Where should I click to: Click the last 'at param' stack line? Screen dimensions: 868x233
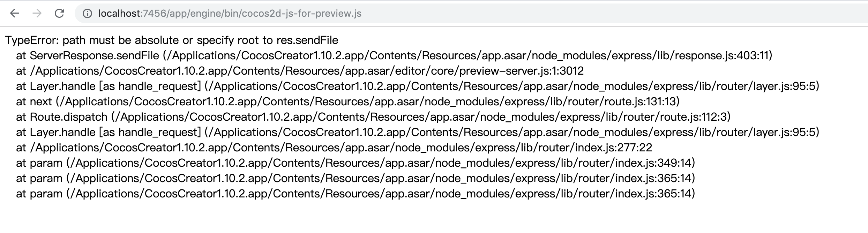tap(349, 194)
